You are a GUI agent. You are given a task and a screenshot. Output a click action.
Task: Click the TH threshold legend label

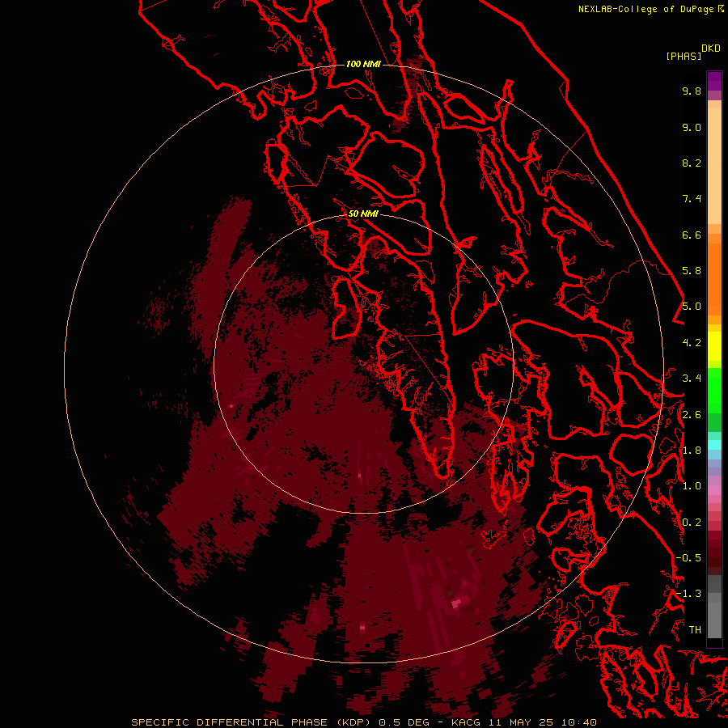695,629
